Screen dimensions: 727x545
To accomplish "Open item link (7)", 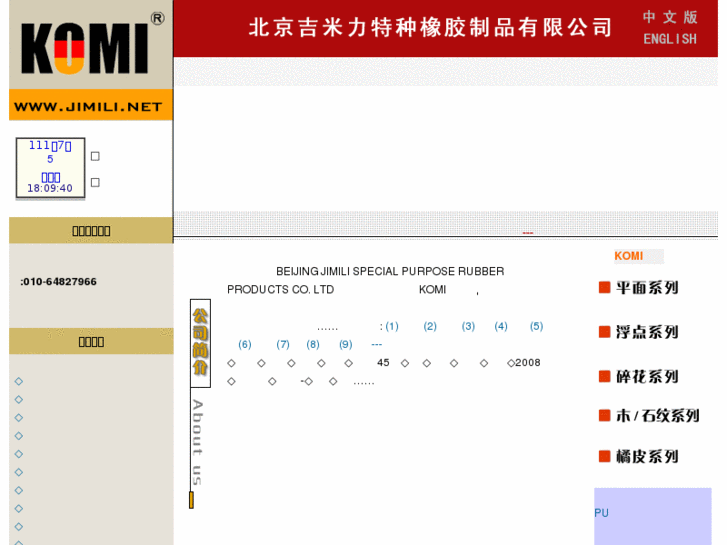I will coord(283,345).
